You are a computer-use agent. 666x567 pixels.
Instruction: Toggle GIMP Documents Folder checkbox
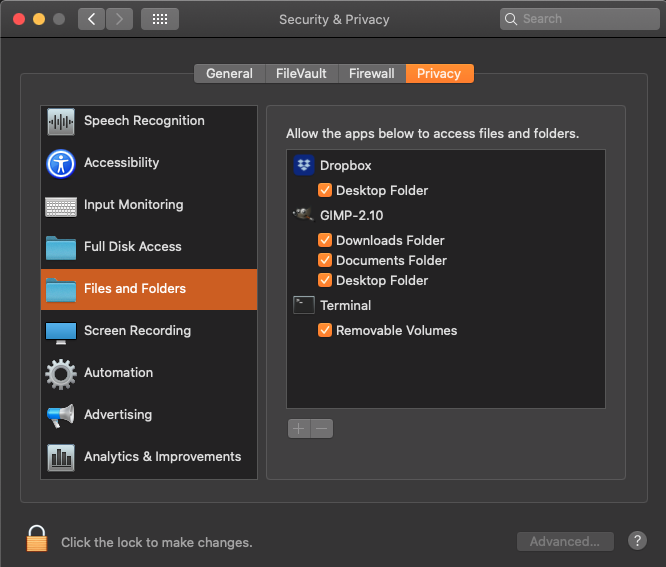coord(325,260)
